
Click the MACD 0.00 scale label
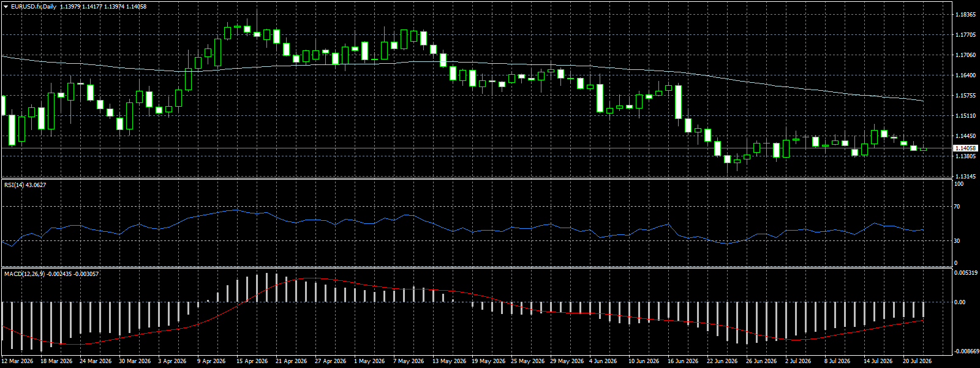[x=960, y=302]
